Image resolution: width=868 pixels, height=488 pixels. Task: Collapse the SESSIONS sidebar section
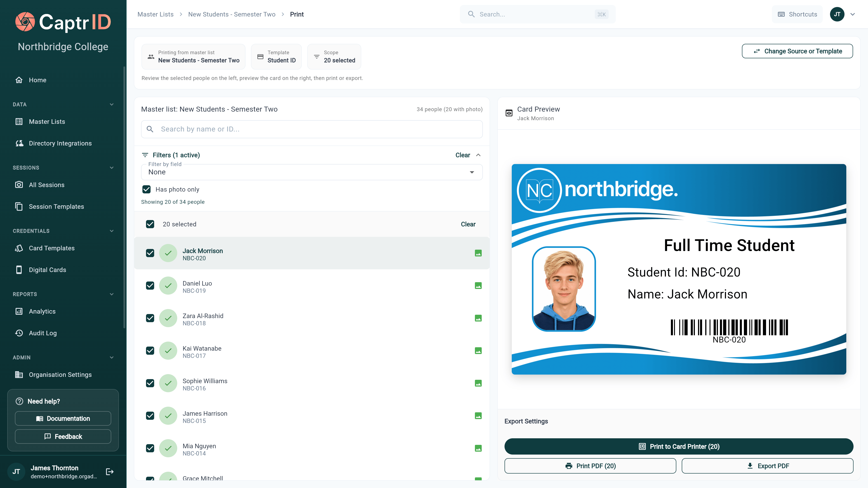[111, 168]
